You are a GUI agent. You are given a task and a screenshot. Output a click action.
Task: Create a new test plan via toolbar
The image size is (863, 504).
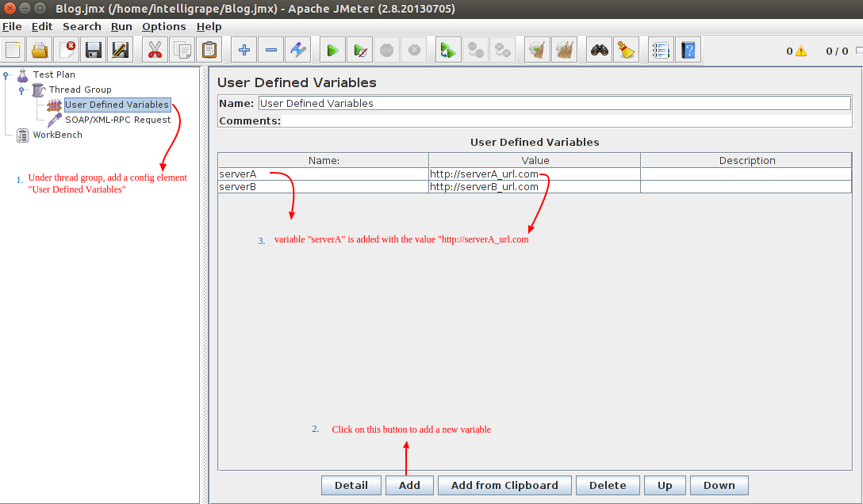click(x=13, y=51)
